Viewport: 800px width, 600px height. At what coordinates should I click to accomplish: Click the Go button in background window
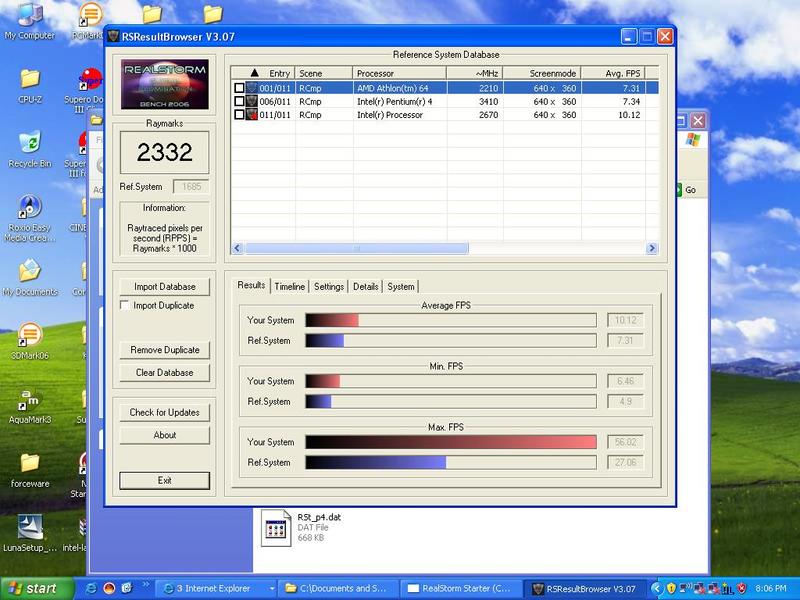[x=686, y=190]
